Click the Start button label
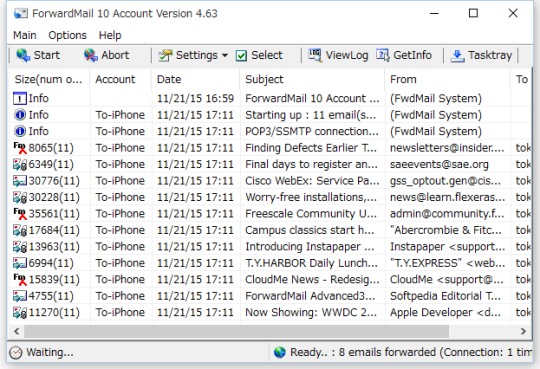This screenshot has height=369, width=540. pos(46,55)
